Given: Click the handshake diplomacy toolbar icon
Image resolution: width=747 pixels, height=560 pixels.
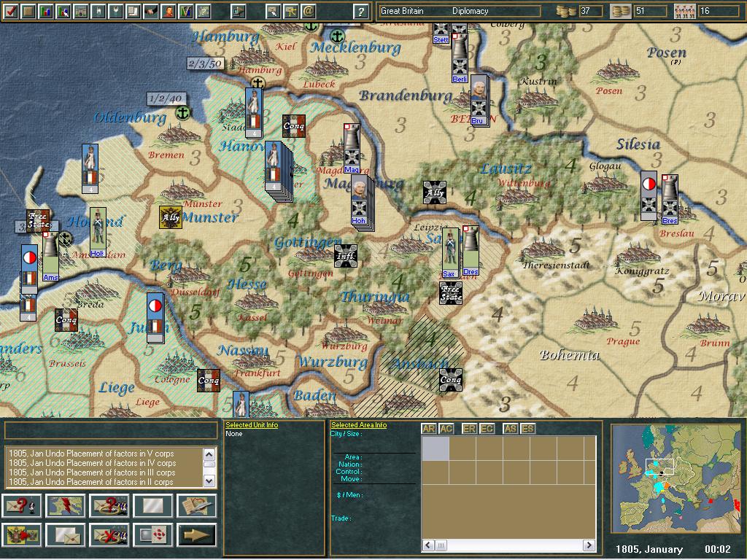Looking at the screenshot, I should point(152,11).
